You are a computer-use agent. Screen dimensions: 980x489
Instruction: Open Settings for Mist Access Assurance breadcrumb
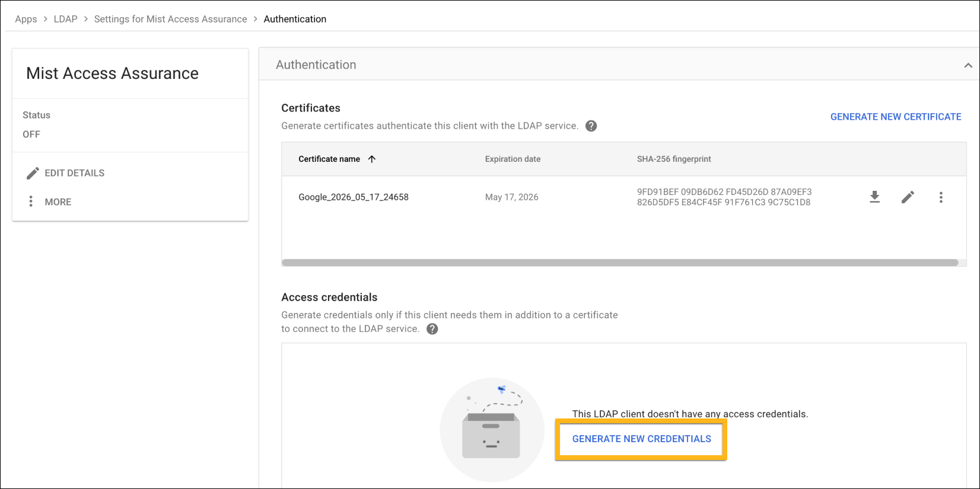tap(170, 19)
